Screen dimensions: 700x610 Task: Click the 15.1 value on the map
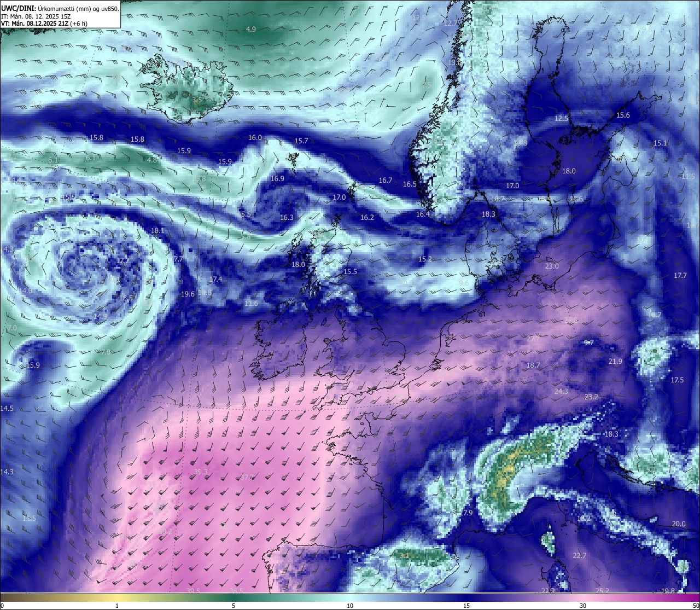pyautogui.click(x=660, y=143)
